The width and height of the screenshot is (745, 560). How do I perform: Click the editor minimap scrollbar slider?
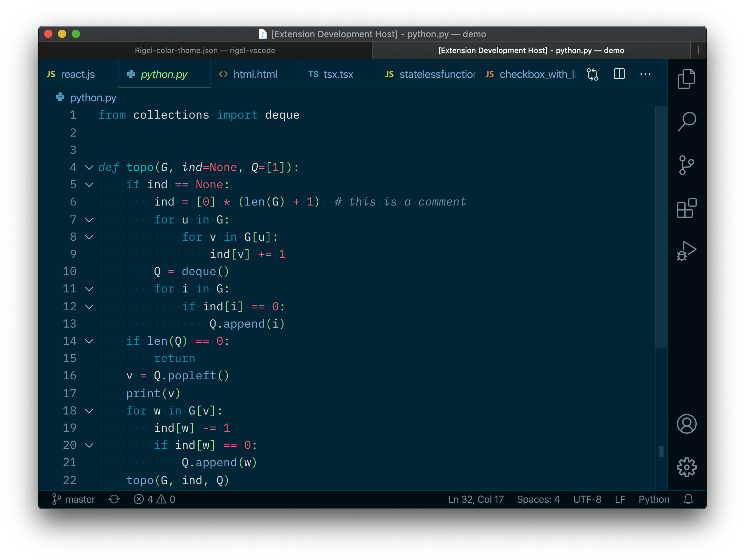pos(661,228)
